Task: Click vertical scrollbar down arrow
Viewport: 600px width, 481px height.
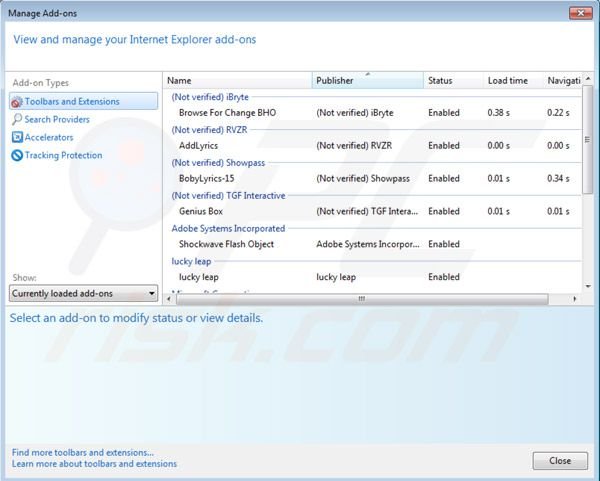Action: (588, 286)
